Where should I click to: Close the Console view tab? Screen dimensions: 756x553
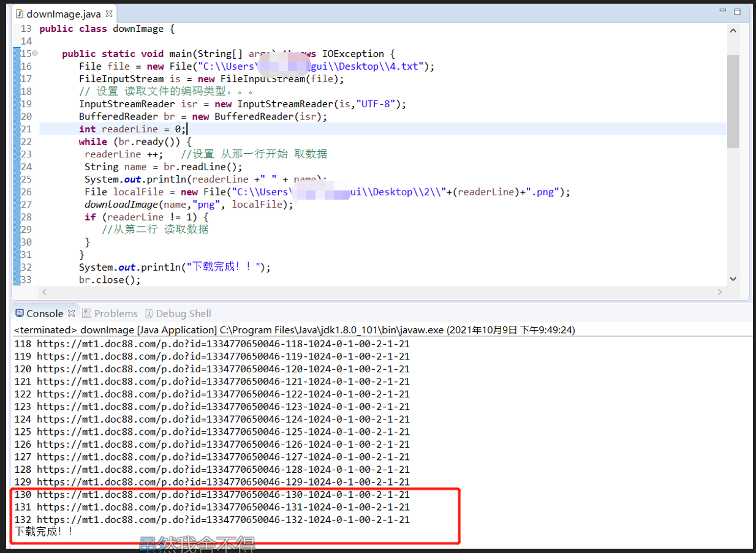pyautogui.click(x=71, y=314)
